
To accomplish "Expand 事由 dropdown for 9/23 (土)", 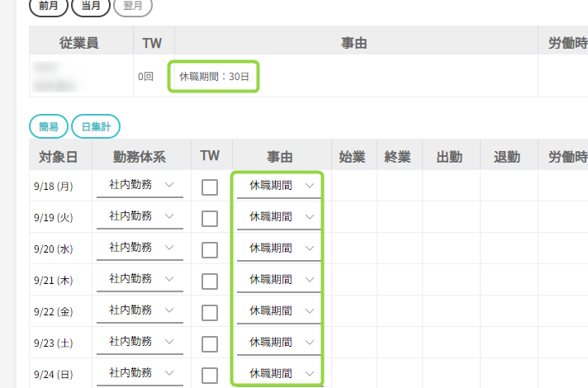I will click(278, 343).
